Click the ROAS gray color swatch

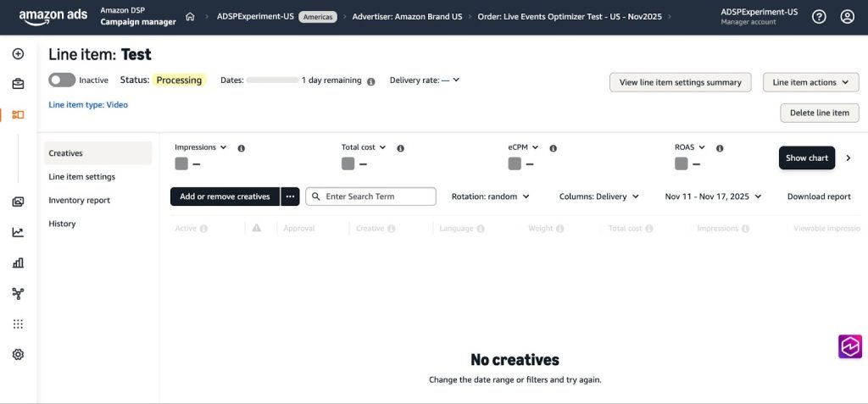[681, 163]
